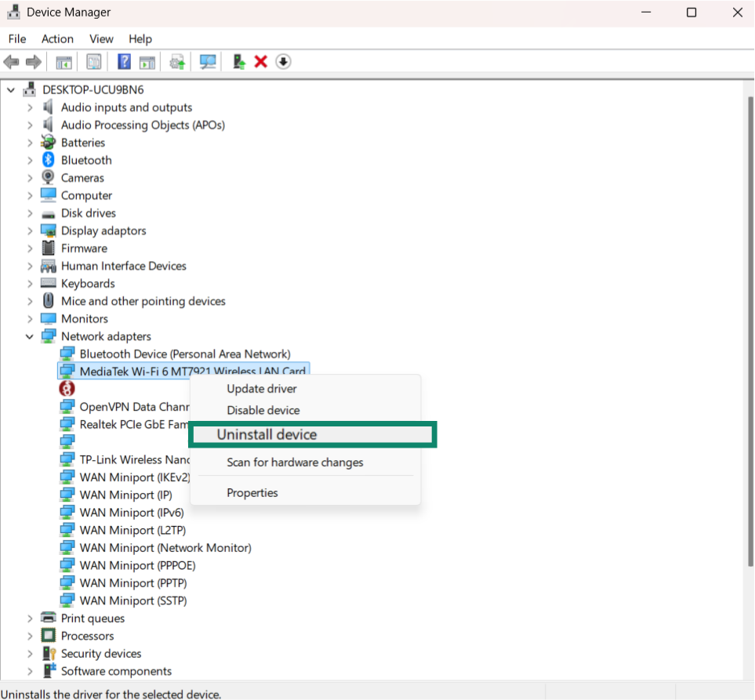Expand the Bluetooth device category
The width and height of the screenshot is (755, 700).
pos(29,159)
